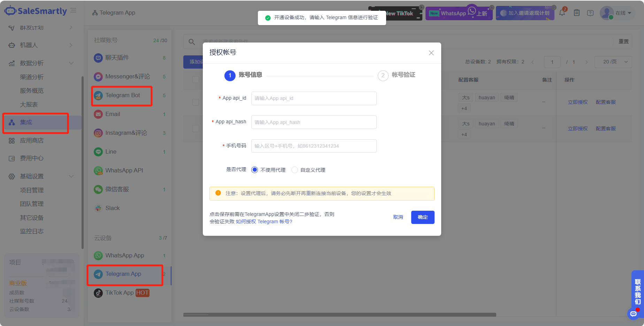The image size is (644, 326).
Task: Open the 应用商店 menu item
Action: pos(31,141)
